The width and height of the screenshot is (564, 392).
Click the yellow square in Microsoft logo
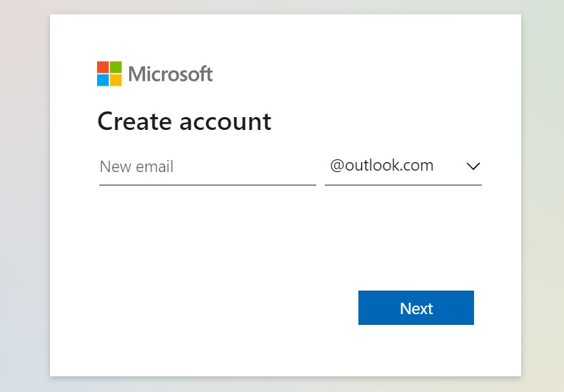pyautogui.click(x=116, y=80)
